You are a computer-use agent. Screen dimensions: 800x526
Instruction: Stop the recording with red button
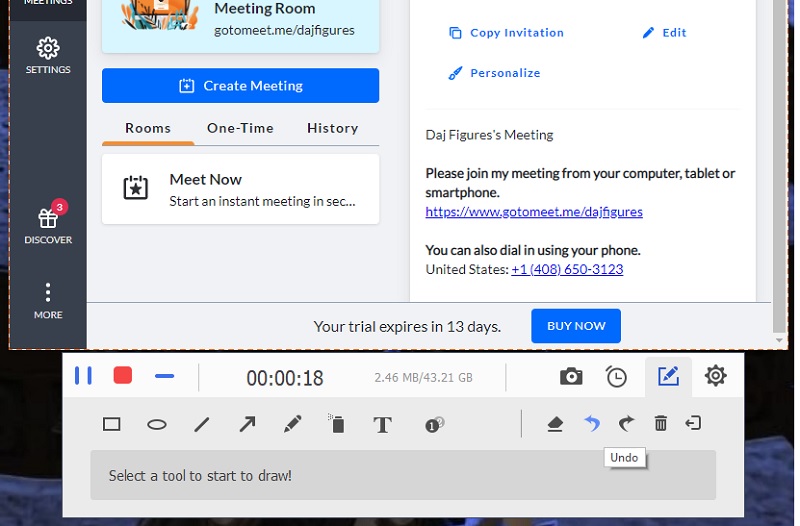click(123, 375)
